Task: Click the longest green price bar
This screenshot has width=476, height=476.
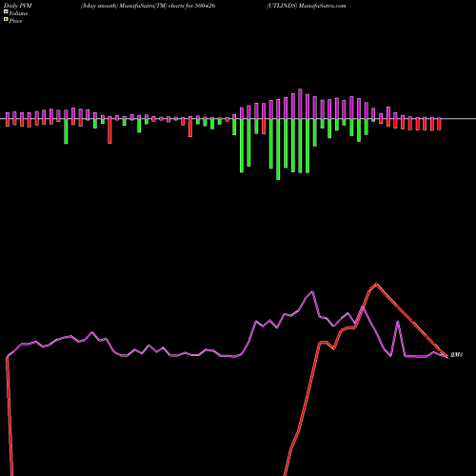Action: pos(278,149)
